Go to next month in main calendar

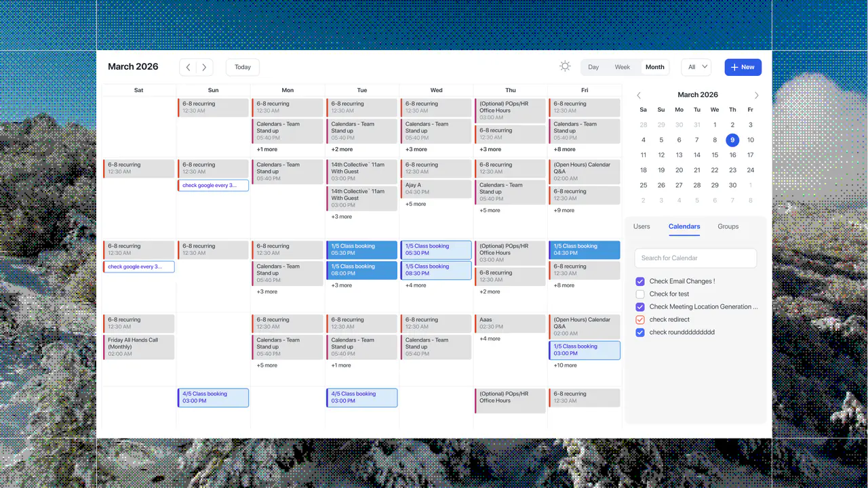coord(204,67)
